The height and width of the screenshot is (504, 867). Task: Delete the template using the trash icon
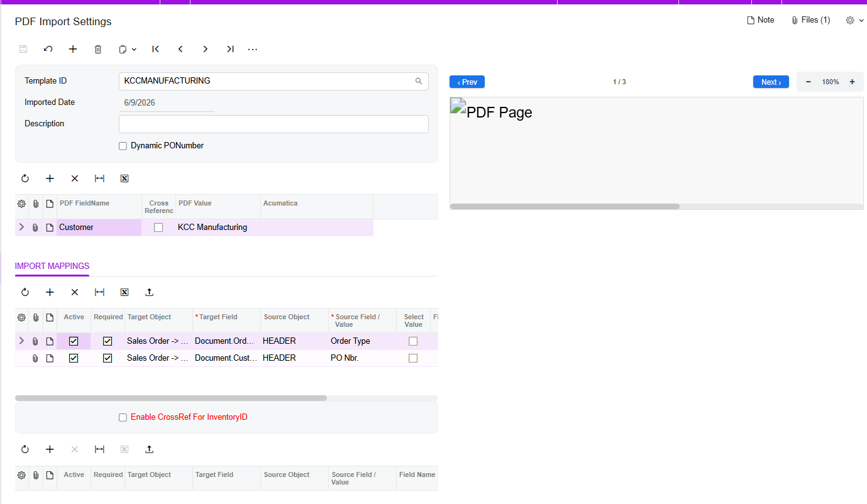(x=98, y=49)
